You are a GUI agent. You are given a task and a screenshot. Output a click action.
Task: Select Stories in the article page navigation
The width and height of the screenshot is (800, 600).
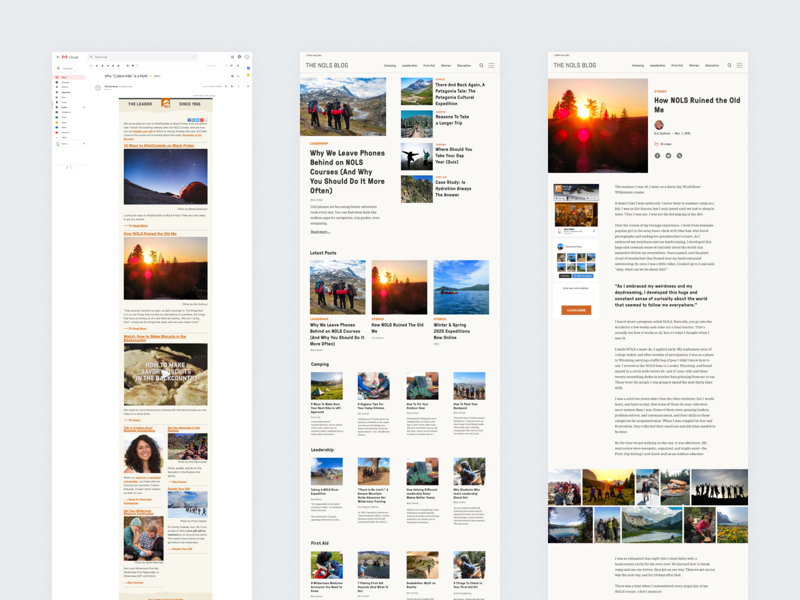click(694, 65)
